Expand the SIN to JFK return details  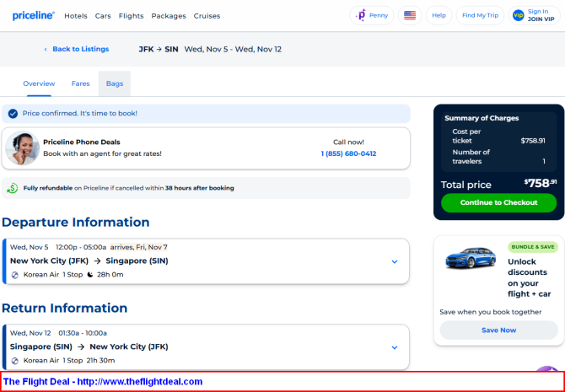point(395,347)
